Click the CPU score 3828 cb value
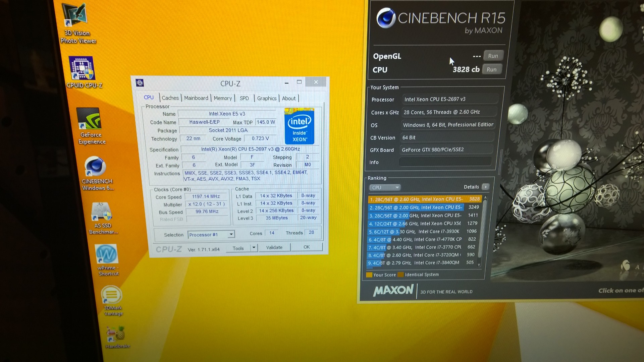644x362 pixels. click(466, 69)
